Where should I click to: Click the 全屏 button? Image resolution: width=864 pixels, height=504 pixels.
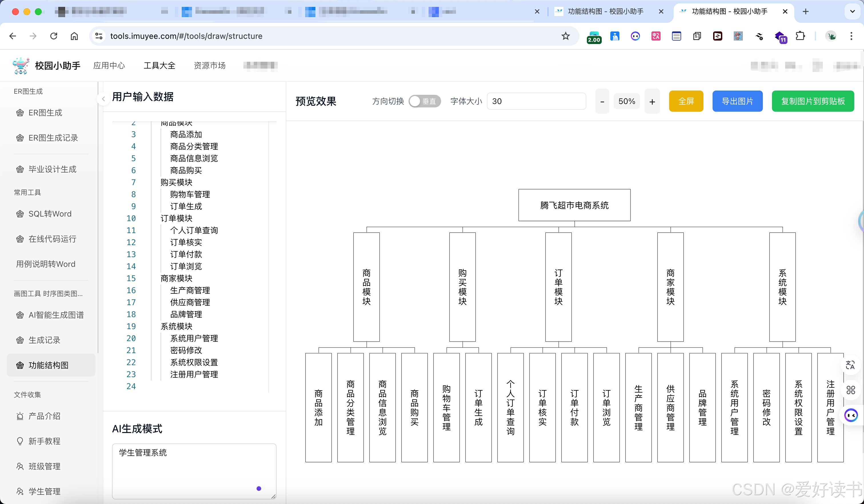[686, 101]
